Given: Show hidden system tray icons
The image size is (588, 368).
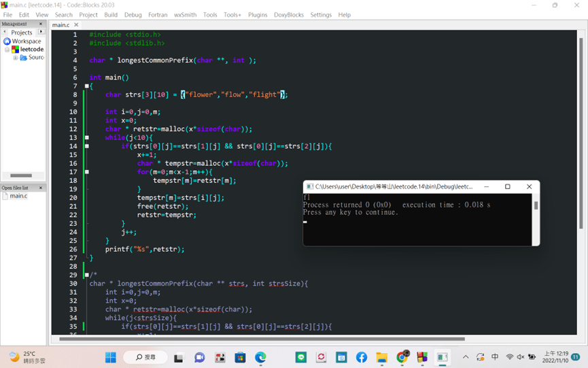Looking at the screenshot, I should 466,357.
